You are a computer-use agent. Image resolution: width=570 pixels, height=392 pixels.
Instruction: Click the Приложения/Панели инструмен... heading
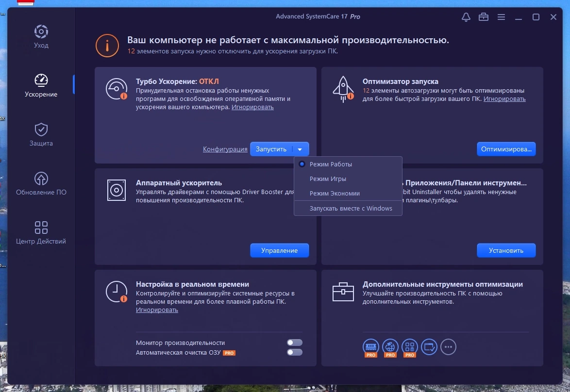coord(465,183)
